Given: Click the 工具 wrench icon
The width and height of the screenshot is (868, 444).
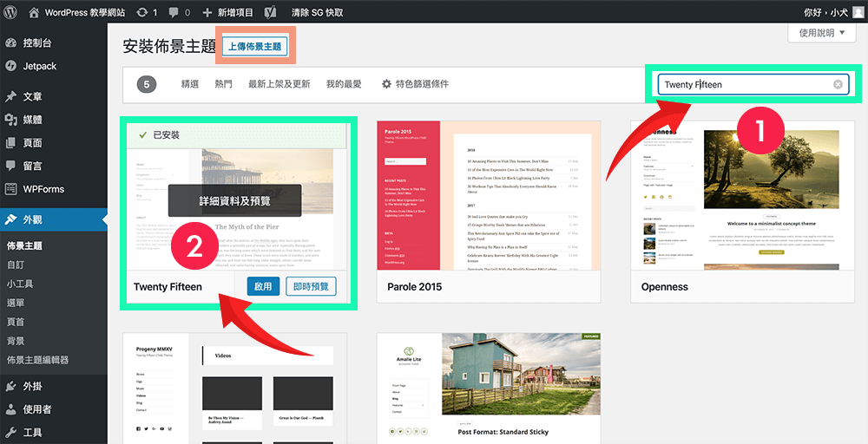Looking at the screenshot, I should (x=10, y=433).
